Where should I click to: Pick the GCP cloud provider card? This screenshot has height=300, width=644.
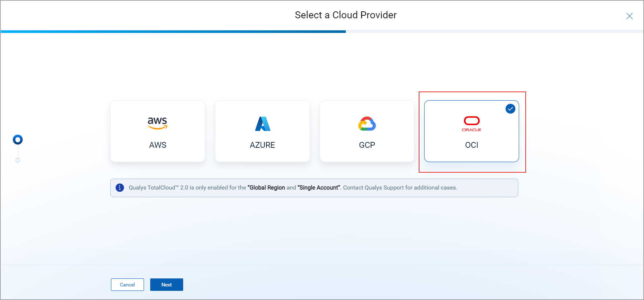(x=367, y=131)
